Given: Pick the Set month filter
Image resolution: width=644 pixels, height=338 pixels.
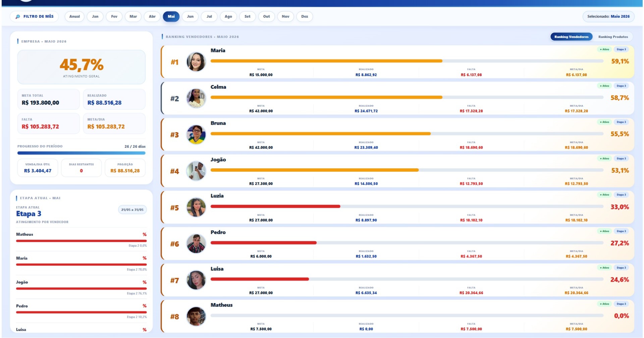Looking at the screenshot, I should point(248,16).
